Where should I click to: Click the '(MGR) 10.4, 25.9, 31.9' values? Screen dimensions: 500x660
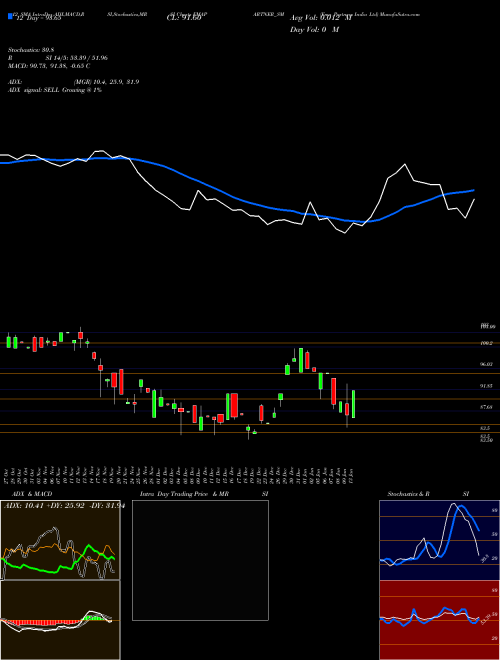(x=106, y=82)
